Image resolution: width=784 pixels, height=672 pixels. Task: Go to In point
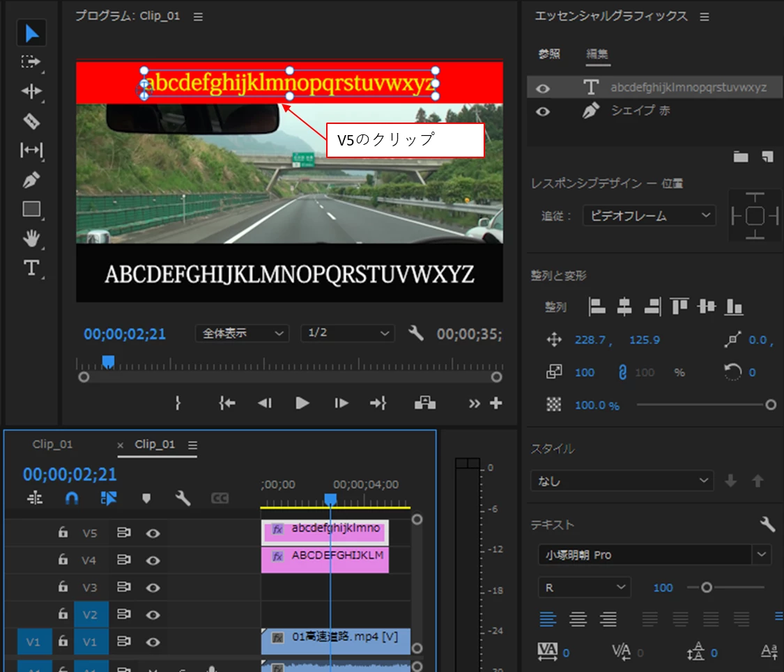[x=227, y=403]
